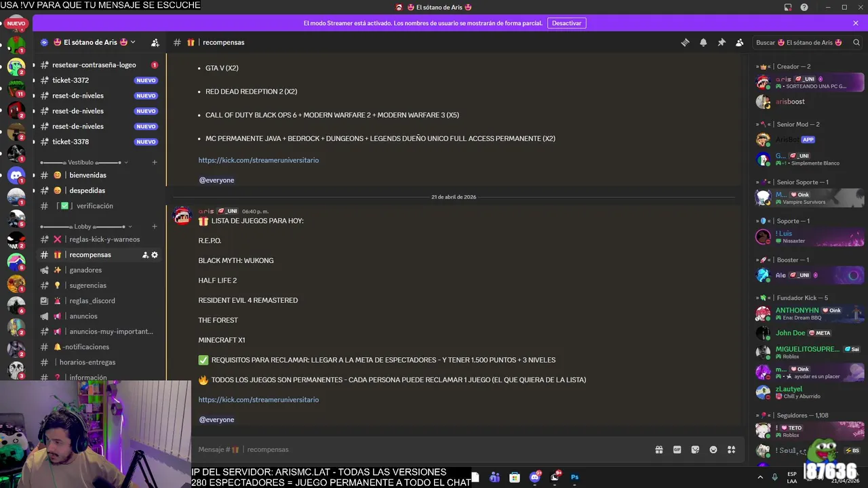Open reglas_discord channel
Viewport: 868px width, 488px height.
coord(99,301)
